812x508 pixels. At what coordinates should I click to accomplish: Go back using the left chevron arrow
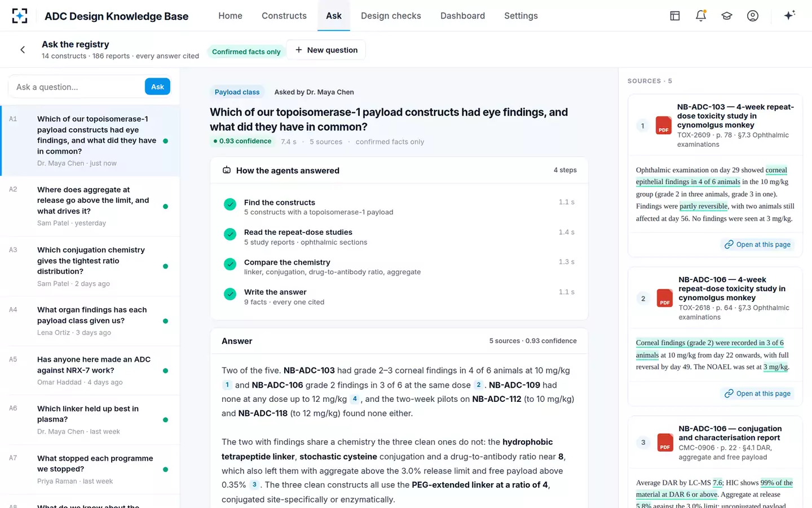click(23, 50)
